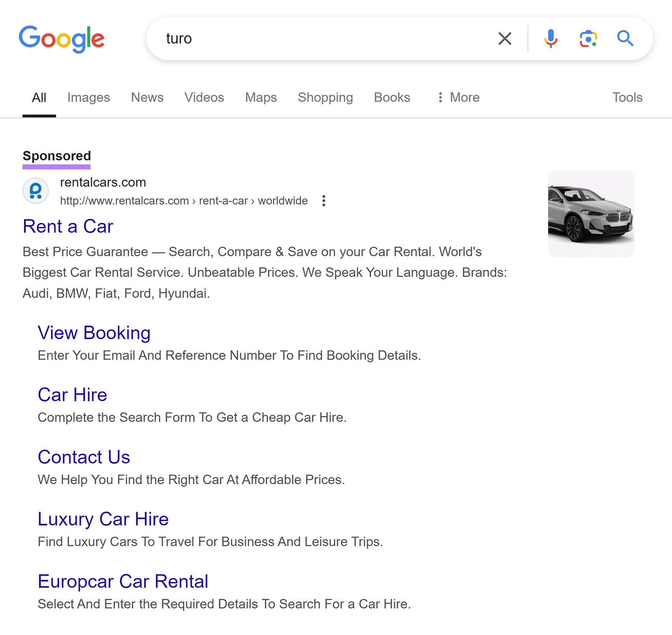This screenshot has width=672, height=635.
Task: Open the Videos results tab
Action: 204,97
